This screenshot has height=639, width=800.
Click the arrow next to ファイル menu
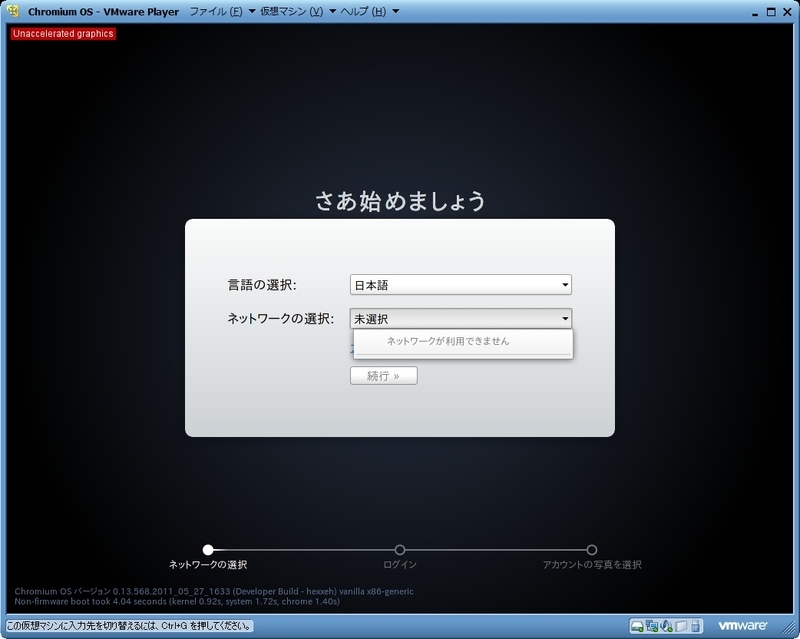pos(252,11)
